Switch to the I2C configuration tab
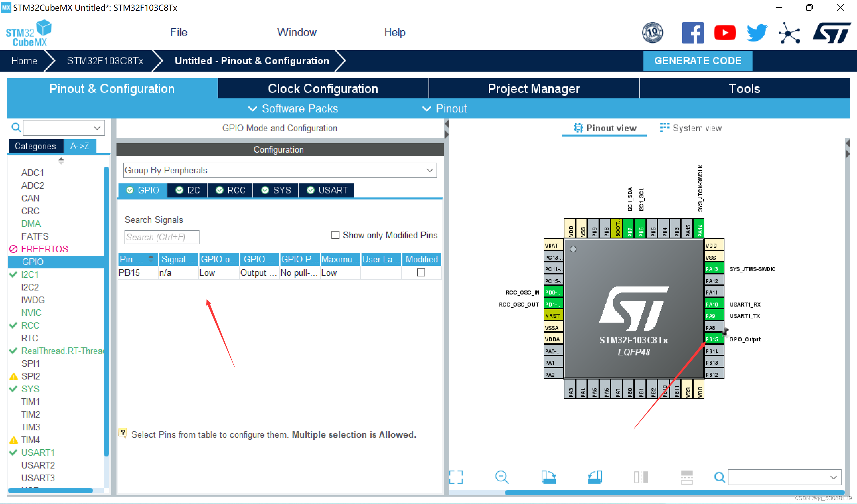Image resolution: width=857 pixels, height=504 pixels. point(187,190)
